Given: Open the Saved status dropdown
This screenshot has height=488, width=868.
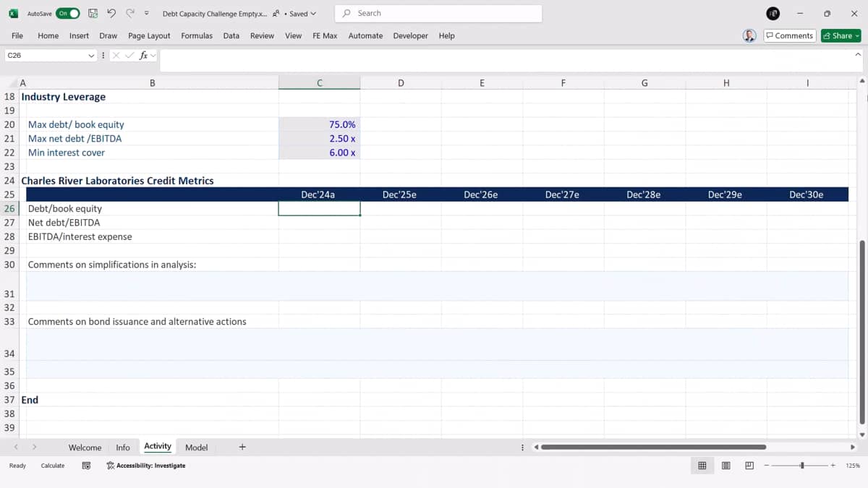Looking at the screenshot, I should pyautogui.click(x=302, y=13).
